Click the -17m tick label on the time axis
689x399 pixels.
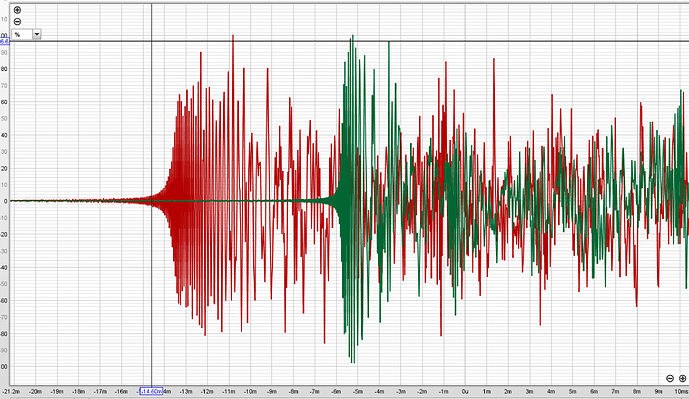click(100, 392)
